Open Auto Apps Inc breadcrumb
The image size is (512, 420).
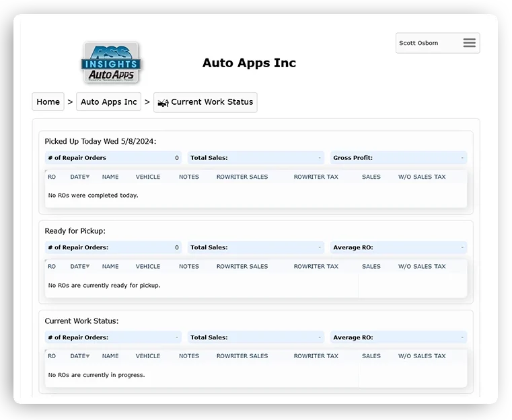109,101
